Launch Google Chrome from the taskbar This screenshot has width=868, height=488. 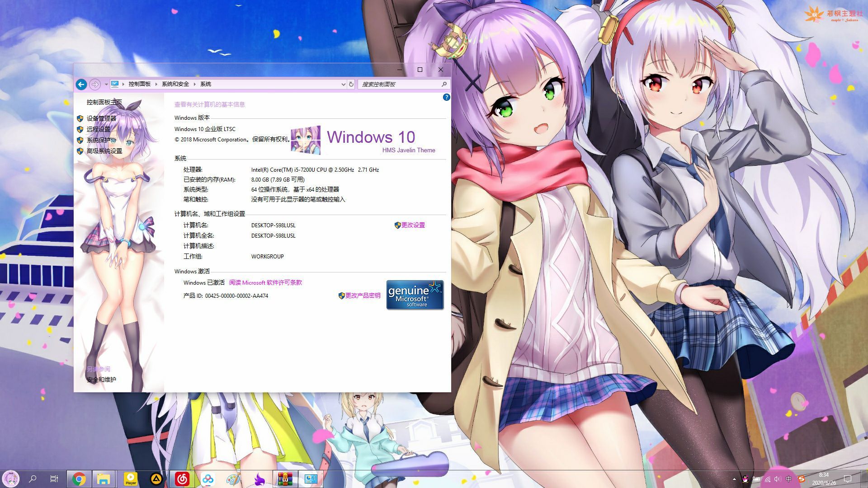click(79, 479)
